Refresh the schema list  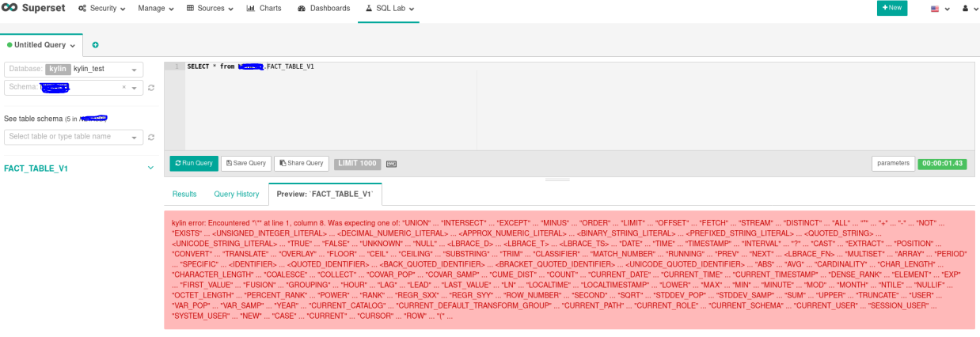click(151, 88)
